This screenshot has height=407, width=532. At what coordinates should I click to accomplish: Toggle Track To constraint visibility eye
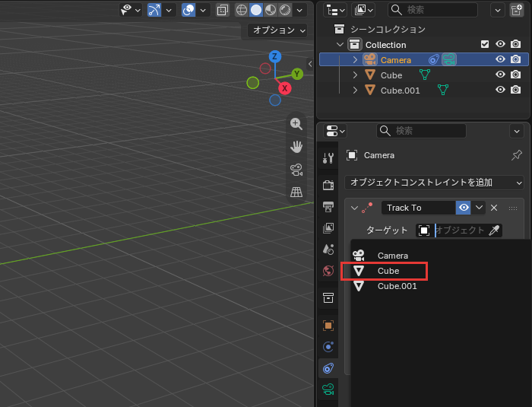point(464,208)
